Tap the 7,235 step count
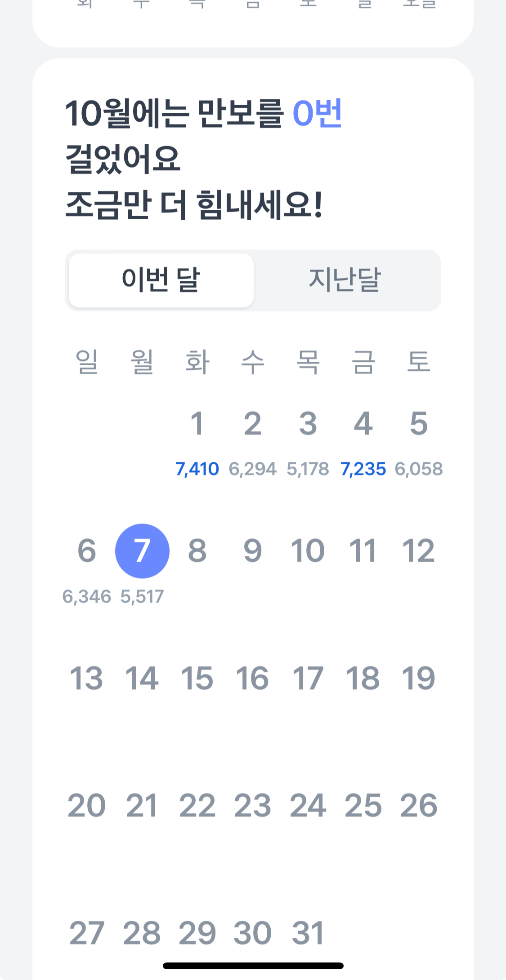The height and width of the screenshot is (980, 506). (363, 469)
